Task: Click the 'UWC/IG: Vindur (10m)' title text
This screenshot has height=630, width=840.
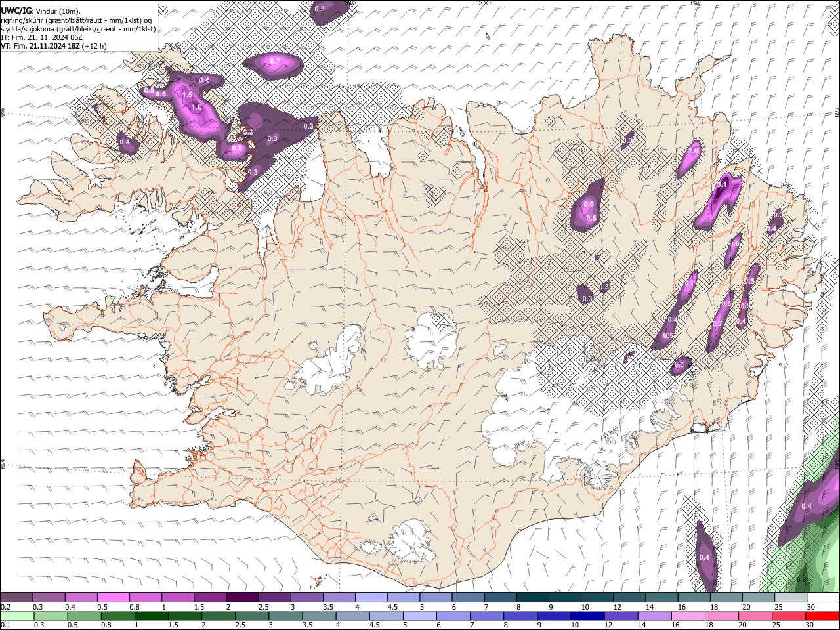Action: pyautogui.click(x=41, y=11)
